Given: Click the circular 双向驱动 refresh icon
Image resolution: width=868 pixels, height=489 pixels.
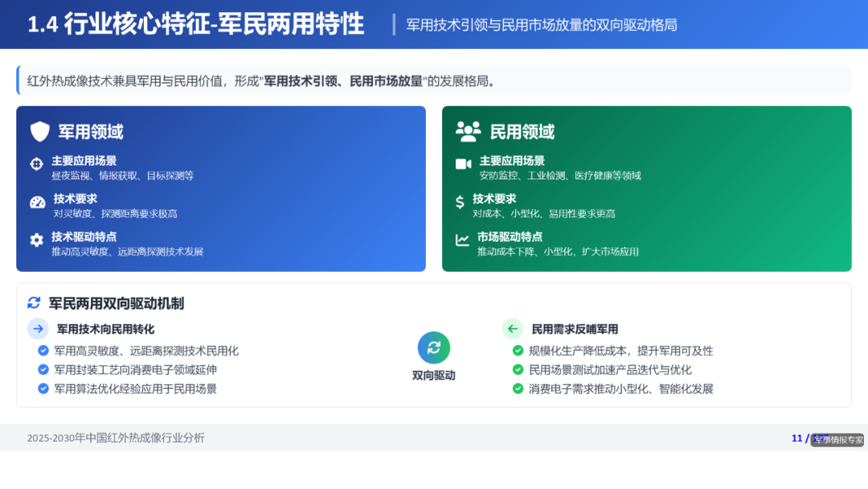Looking at the screenshot, I should 433,347.
